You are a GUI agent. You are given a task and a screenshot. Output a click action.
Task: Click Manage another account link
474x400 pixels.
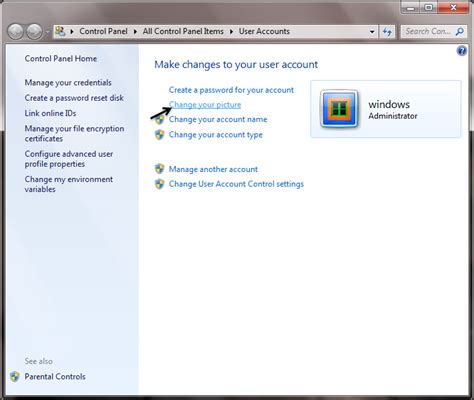pos(213,169)
